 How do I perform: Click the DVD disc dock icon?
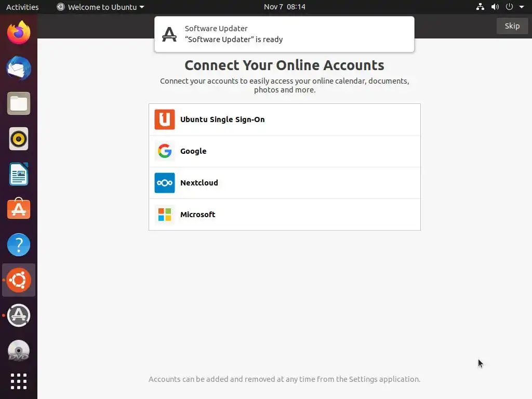click(19, 351)
